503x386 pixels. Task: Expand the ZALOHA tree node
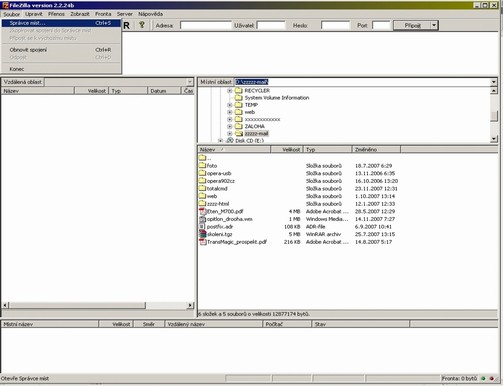230,126
